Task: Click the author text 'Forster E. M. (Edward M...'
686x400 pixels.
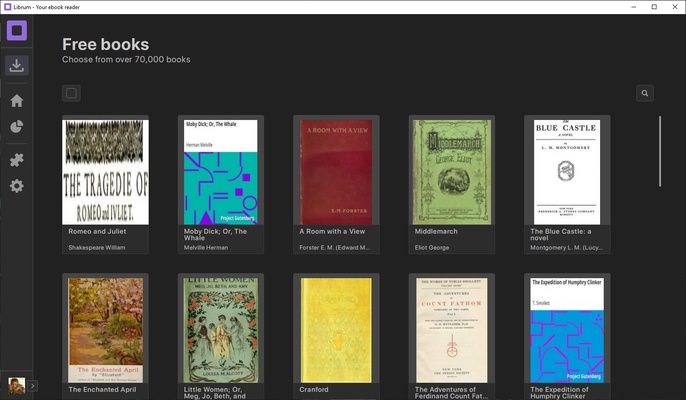Action: [335, 248]
